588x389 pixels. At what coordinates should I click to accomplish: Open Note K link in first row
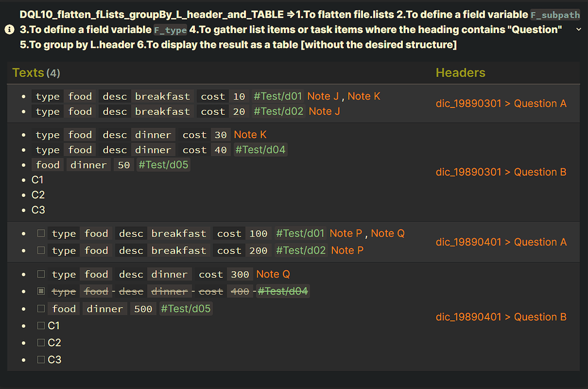click(x=364, y=96)
